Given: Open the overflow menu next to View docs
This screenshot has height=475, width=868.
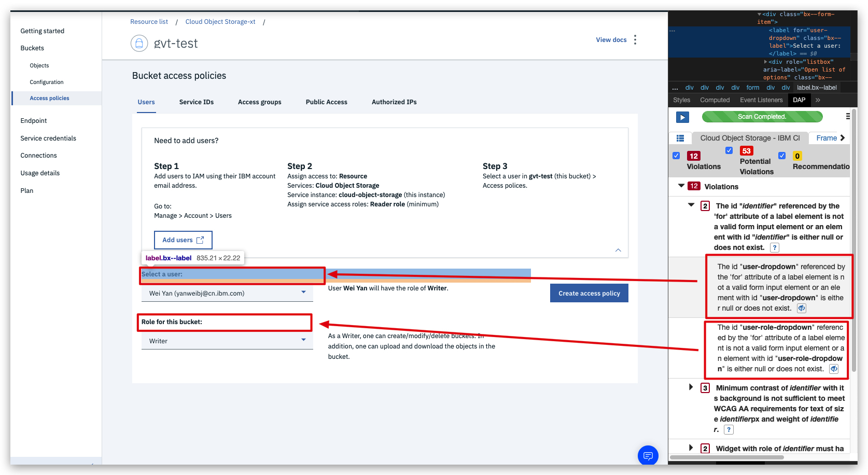Looking at the screenshot, I should pyautogui.click(x=635, y=39).
